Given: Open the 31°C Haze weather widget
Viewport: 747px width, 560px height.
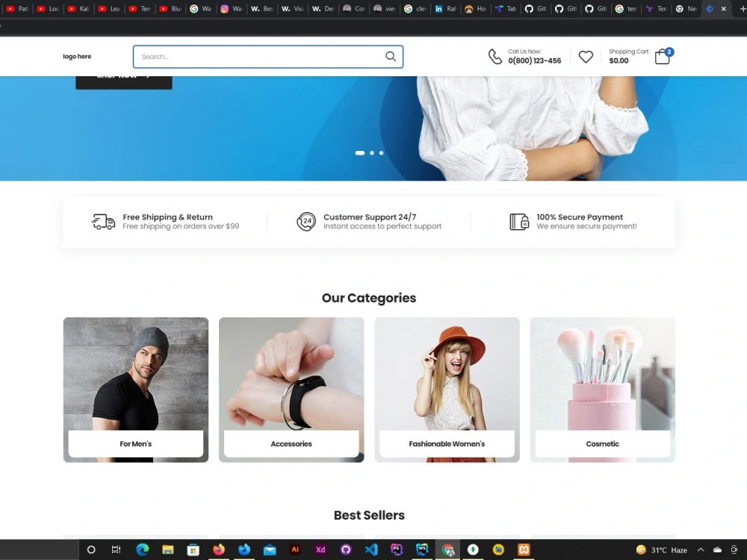Looking at the screenshot, I should (x=661, y=550).
